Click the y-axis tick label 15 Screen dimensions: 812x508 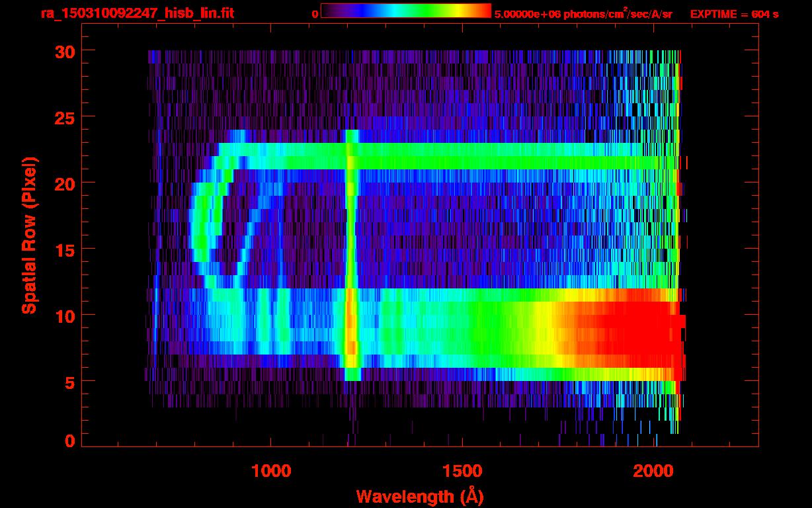click(65, 249)
